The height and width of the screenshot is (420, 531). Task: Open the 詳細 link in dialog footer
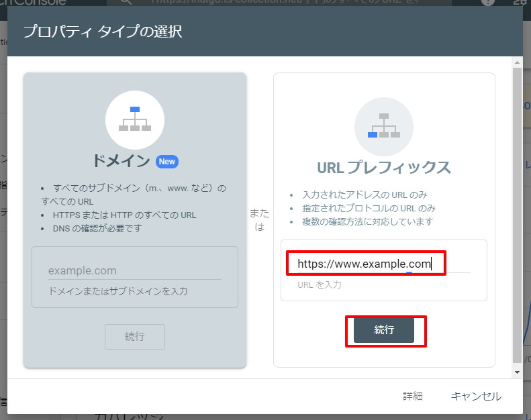(412, 397)
